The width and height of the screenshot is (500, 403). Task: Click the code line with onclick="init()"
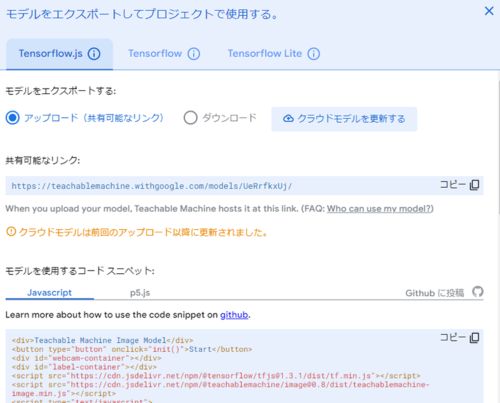132,349
